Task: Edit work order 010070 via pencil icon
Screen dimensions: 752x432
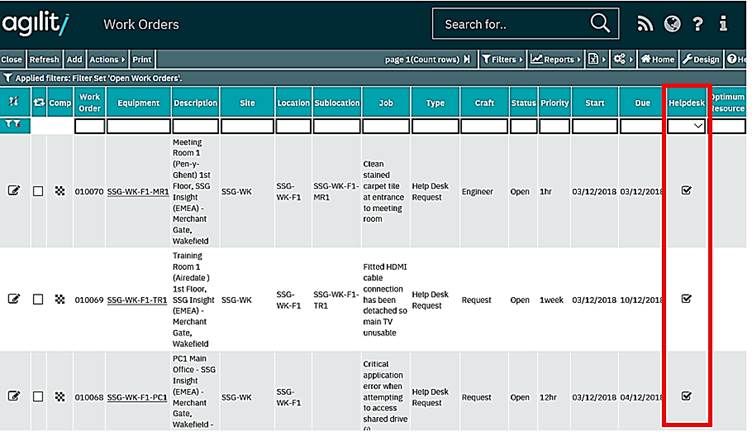Action: coord(14,191)
